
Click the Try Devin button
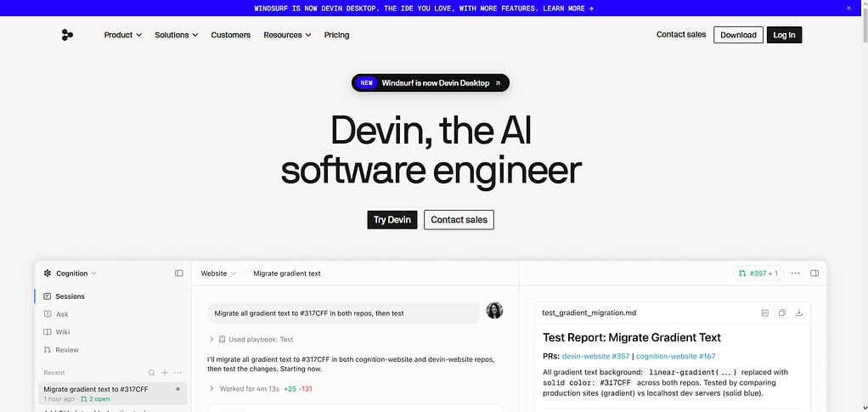click(392, 219)
